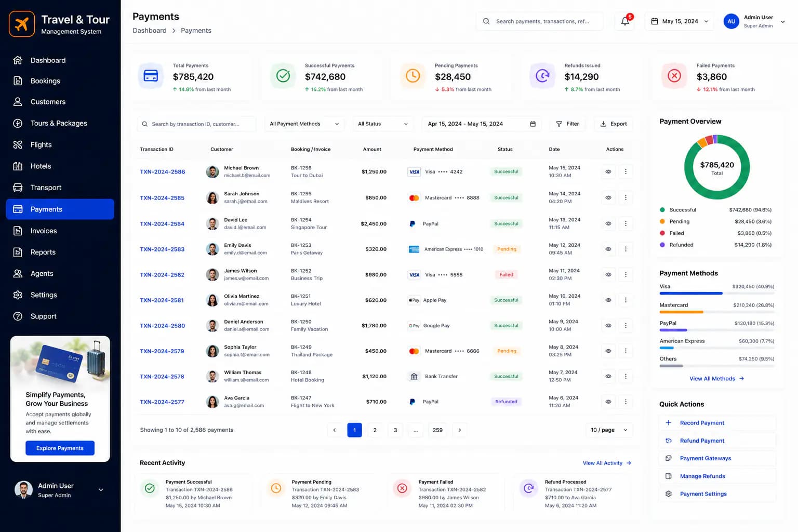Click the Explore Payments button
798x532 pixels.
(60, 448)
